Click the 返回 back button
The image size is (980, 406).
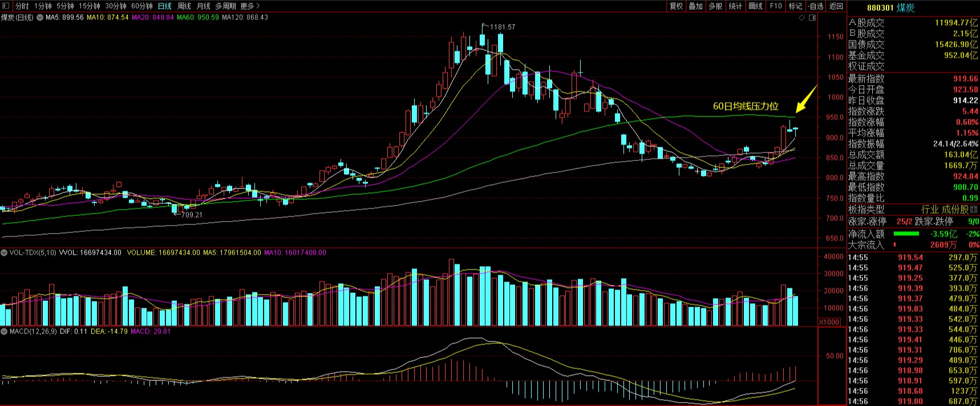(x=836, y=6)
